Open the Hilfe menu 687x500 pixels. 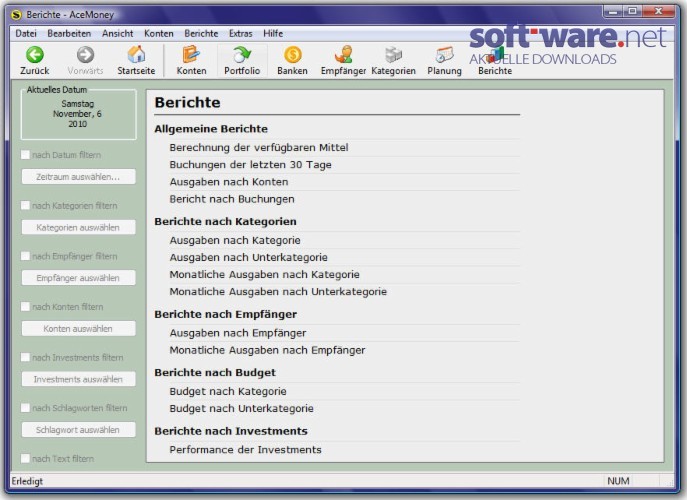pos(273,33)
